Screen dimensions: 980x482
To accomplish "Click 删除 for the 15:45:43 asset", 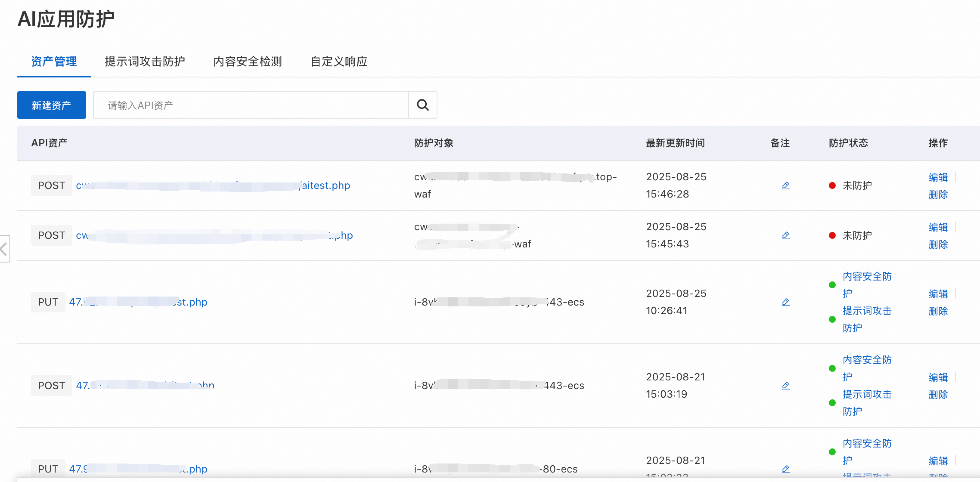I will (938, 244).
